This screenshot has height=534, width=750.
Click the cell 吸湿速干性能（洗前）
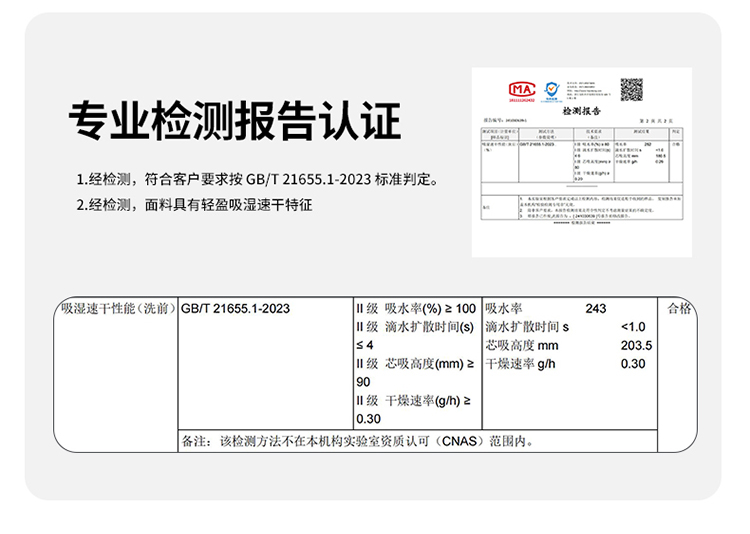point(118,309)
